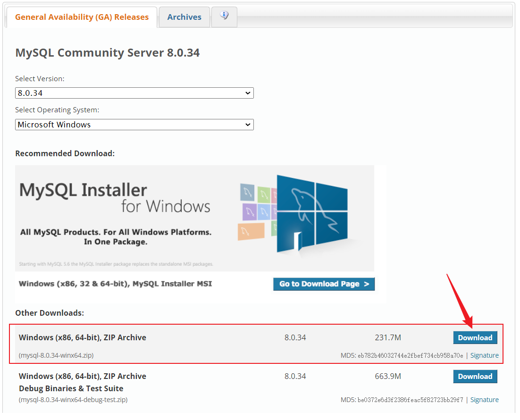Click the 663.9M file size value
Image resolution: width=520 pixels, height=420 pixels.
coord(388,376)
